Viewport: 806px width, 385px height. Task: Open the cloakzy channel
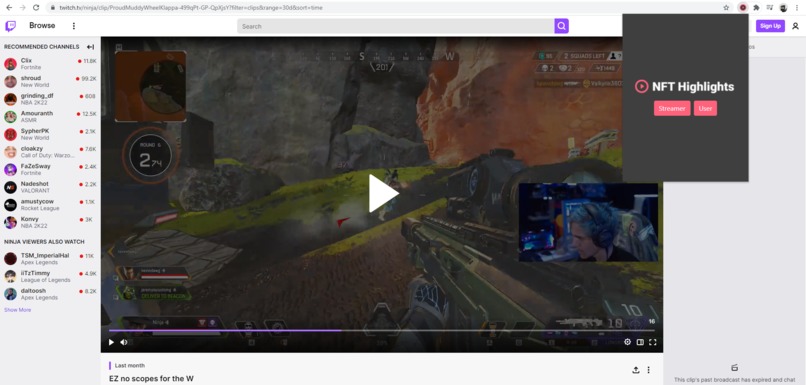tap(50, 152)
